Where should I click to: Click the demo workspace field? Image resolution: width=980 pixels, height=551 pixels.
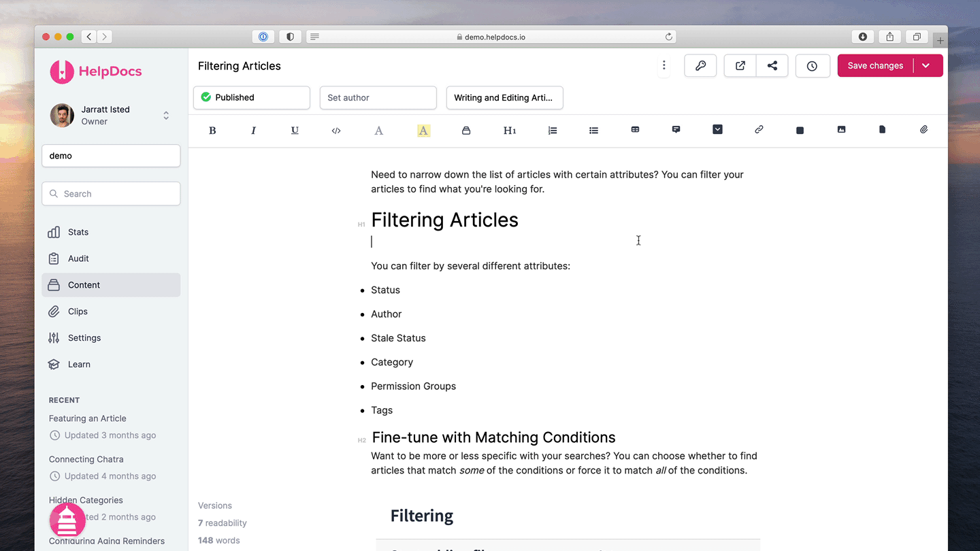111,156
